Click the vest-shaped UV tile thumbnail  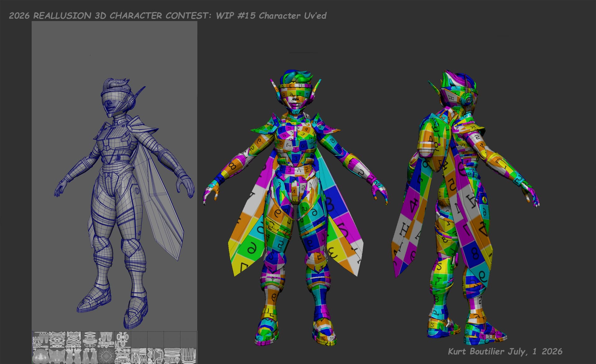click(x=188, y=356)
